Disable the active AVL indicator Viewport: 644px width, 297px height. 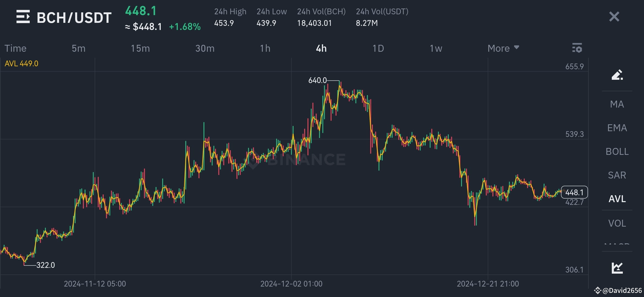pos(617,199)
